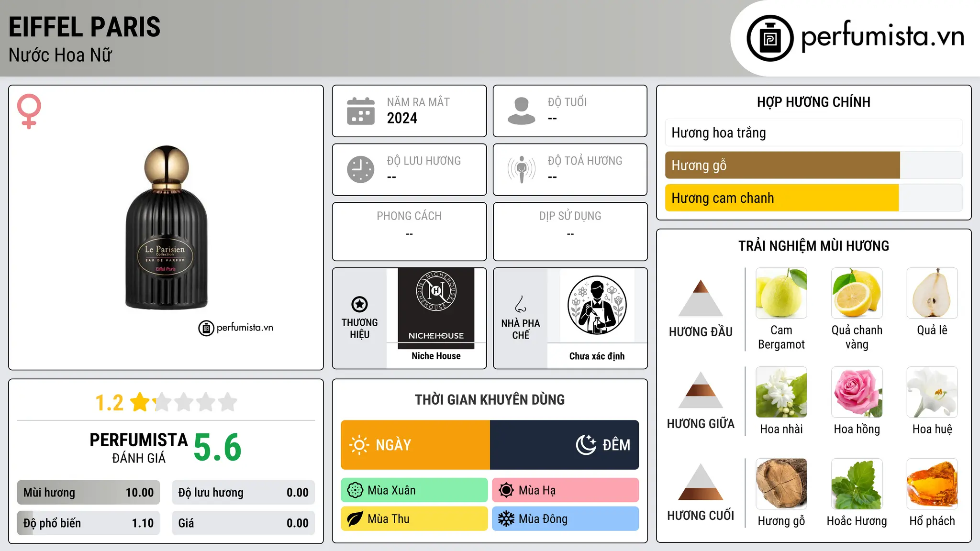Open the Hoa hồng note image
The height and width of the screenshot is (551, 980).
click(x=857, y=392)
